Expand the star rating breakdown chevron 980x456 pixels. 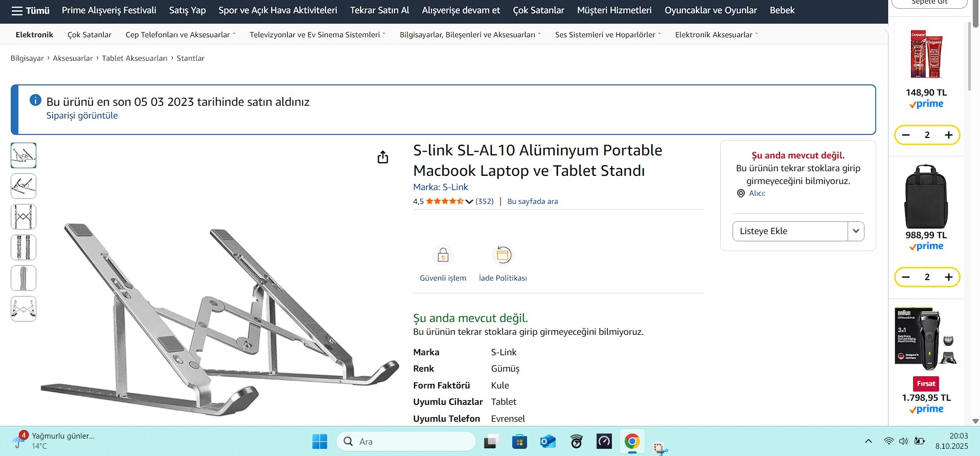[x=469, y=201]
